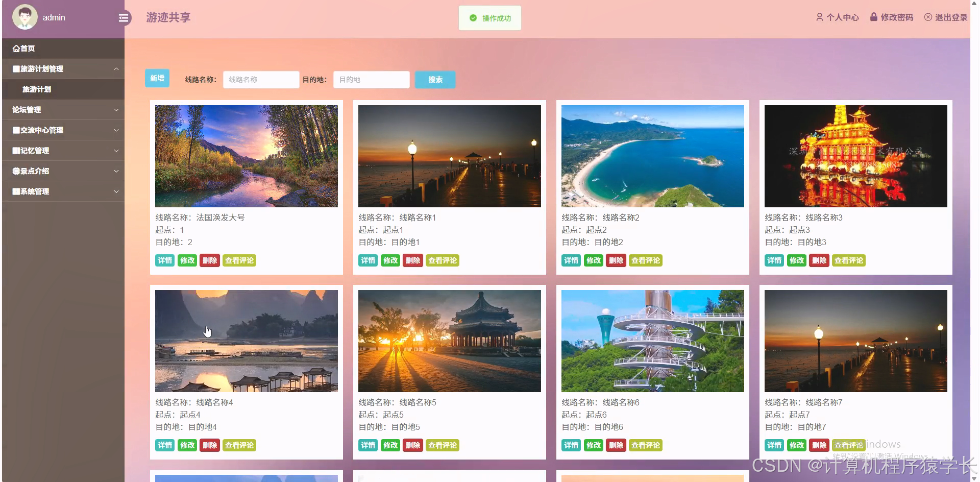Open 修改密码 change password link
The width and height of the screenshot is (980, 482).
pyautogui.click(x=892, y=17)
